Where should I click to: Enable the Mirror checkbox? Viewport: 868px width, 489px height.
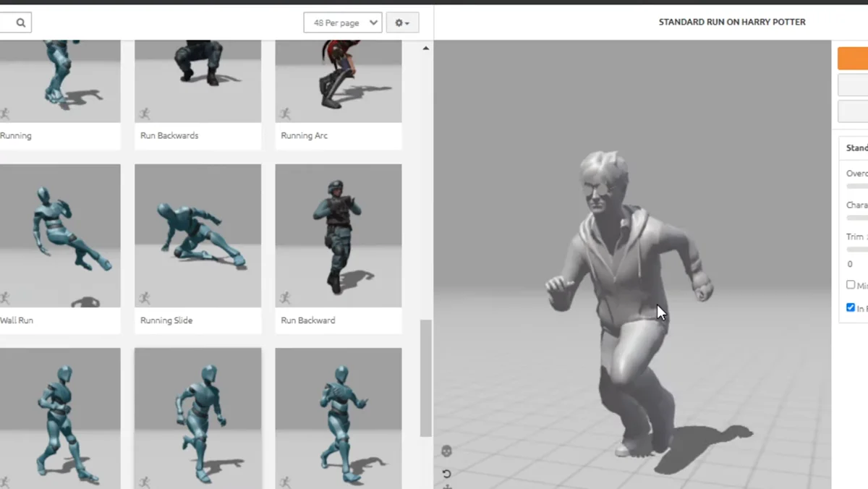click(x=851, y=285)
